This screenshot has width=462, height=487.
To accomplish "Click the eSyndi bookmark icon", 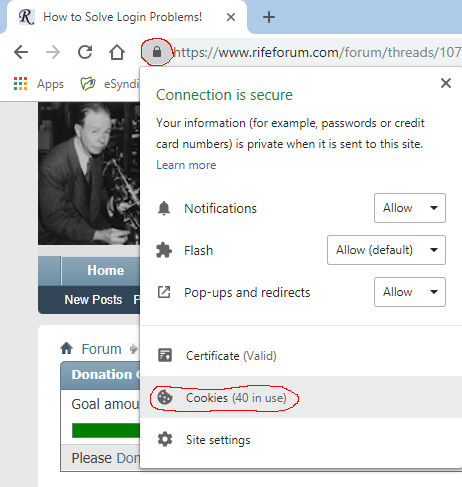I will pyautogui.click(x=88, y=84).
